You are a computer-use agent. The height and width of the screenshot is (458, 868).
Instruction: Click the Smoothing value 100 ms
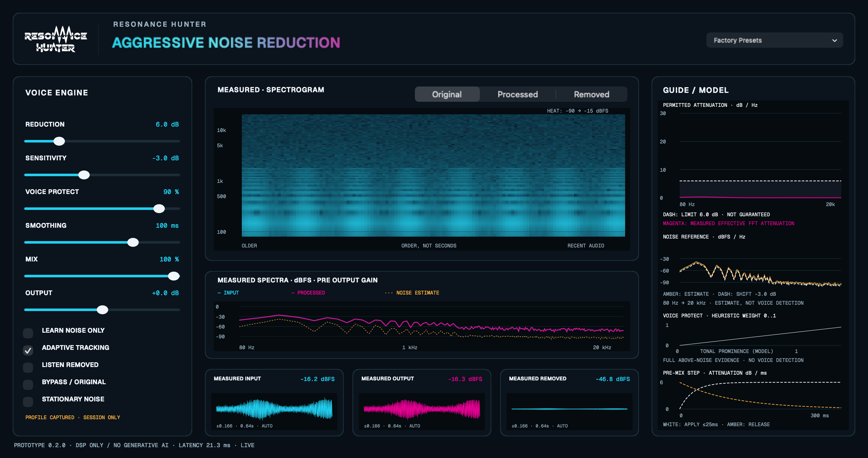click(x=167, y=225)
